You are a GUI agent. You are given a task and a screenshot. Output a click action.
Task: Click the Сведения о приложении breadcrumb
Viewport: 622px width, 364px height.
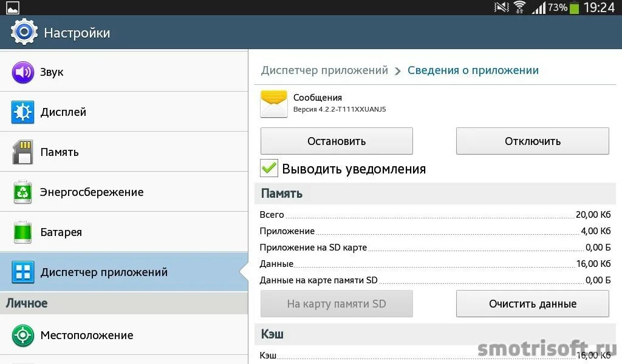[473, 70]
